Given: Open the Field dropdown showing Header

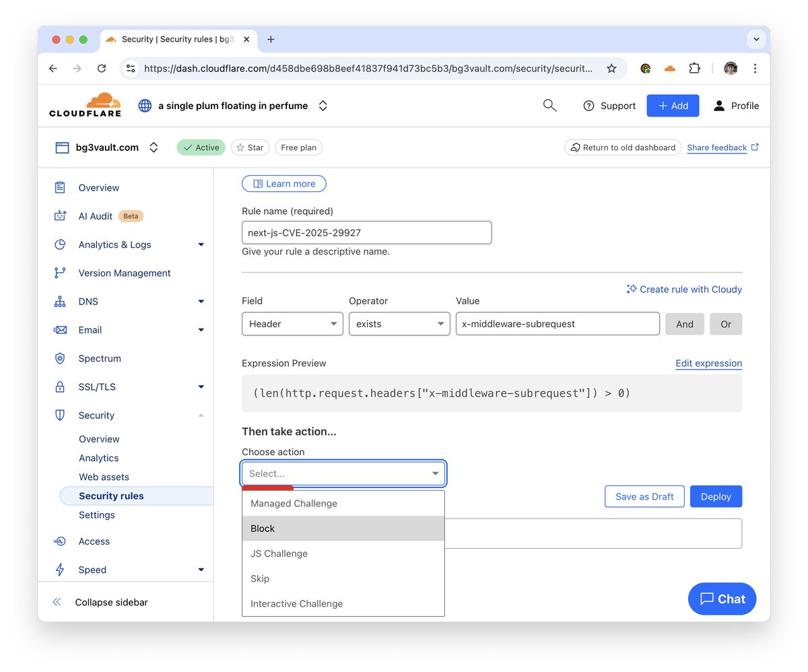Looking at the screenshot, I should click(292, 324).
